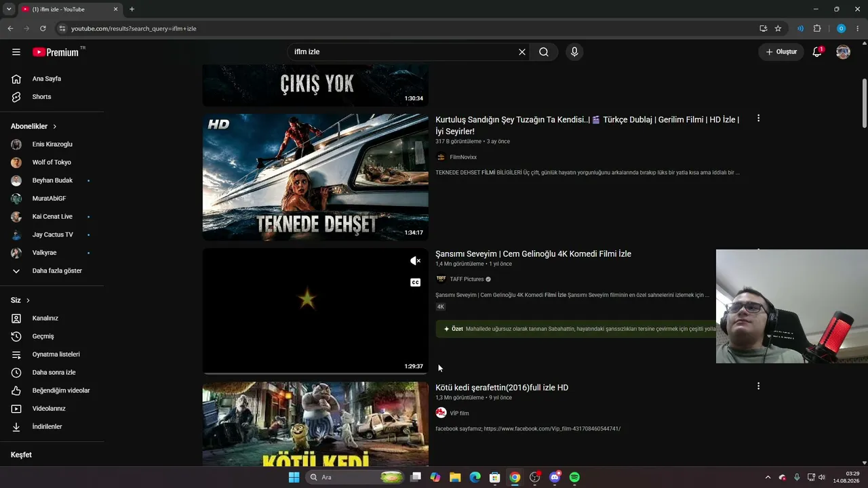Go back with the browser back arrow
868x488 pixels.
(10, 28)
